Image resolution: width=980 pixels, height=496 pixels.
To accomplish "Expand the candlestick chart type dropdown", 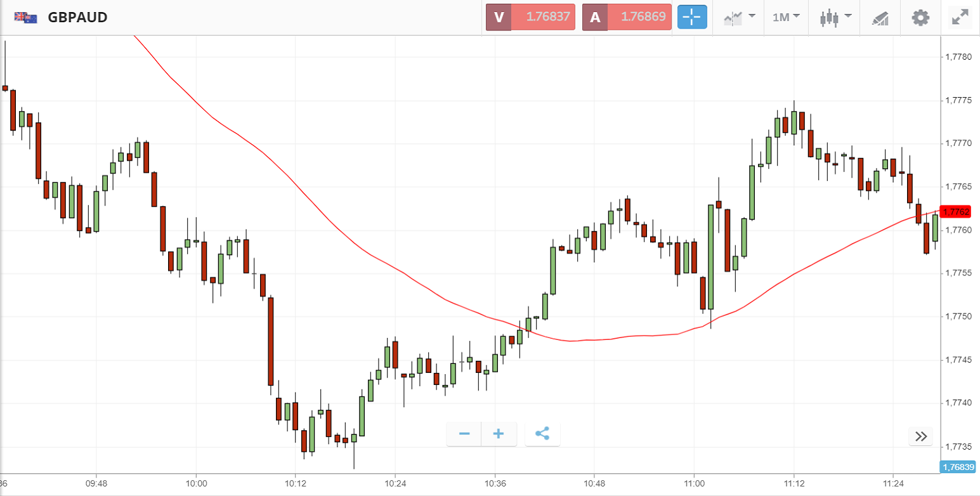I will [835, 17].
